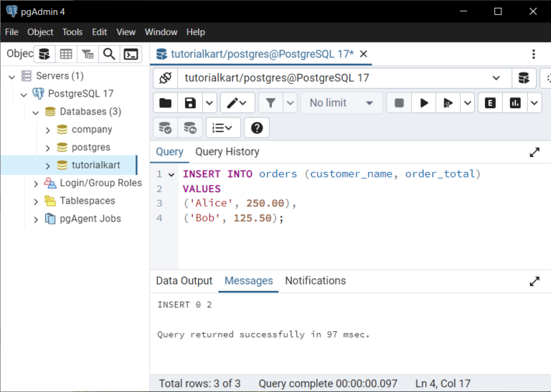Expand the Tablespaces node

(x=36, y=201)
